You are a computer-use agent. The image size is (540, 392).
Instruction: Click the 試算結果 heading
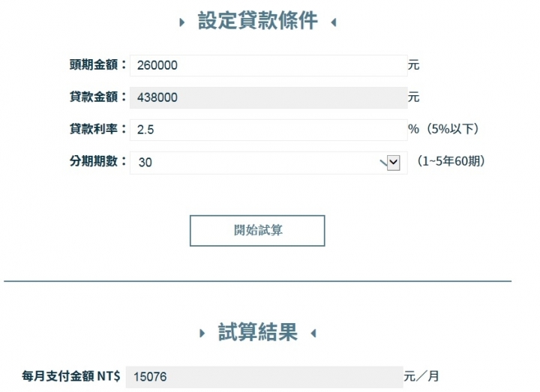click(x=257, y=332)
